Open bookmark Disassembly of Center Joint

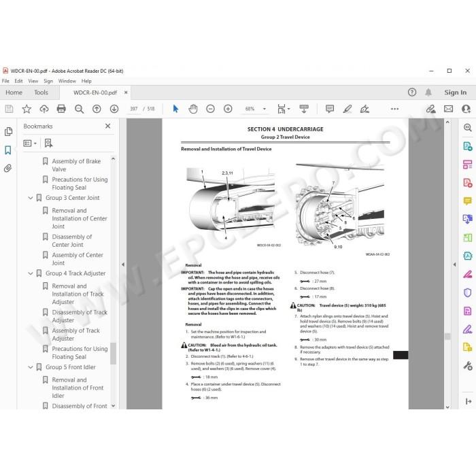pyautogui.click(x=72, y=241)
